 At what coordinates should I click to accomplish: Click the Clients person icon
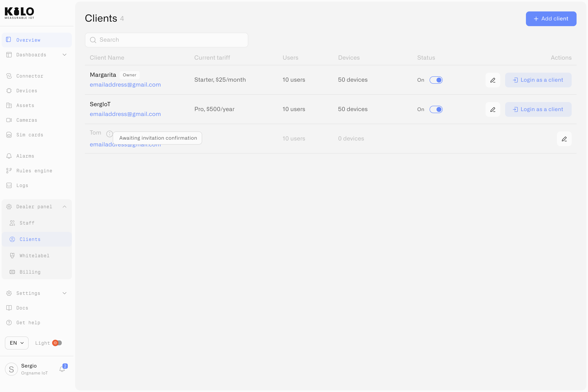pyautogui.click(x=12, y=239)
